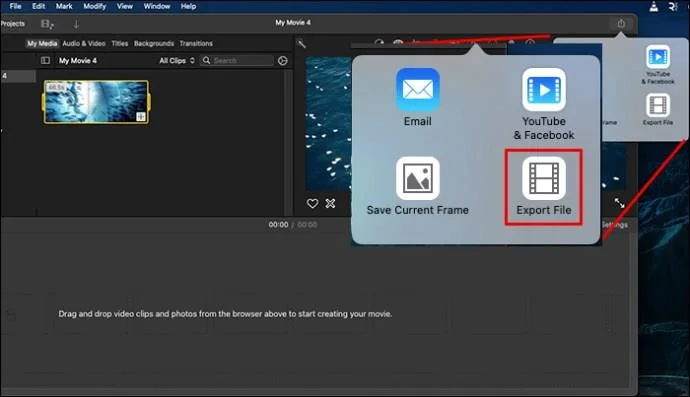Image resolution: width=690 pixels, height=397 pixels.
Task: Choose the large Export File icon
Action: (544, 178)
